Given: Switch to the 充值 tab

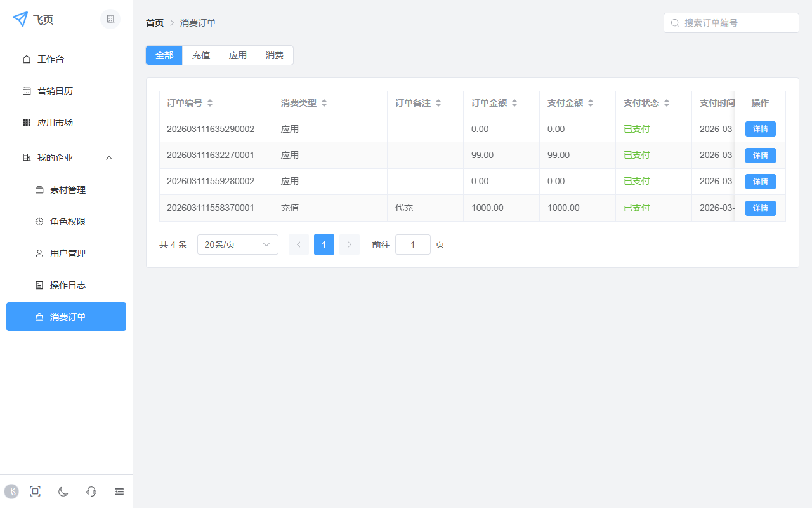Looking at the screenshot, I should point(201,55).
